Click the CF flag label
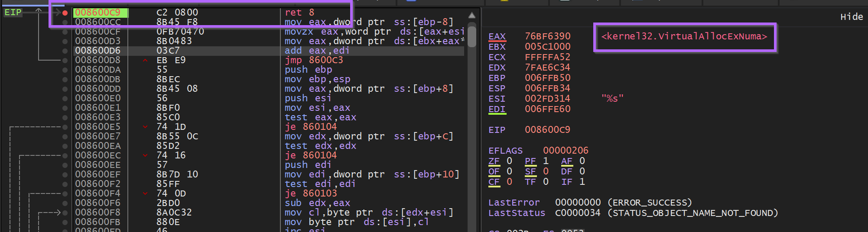This screenshot has width=868, height=232. [x=494, y=182]
